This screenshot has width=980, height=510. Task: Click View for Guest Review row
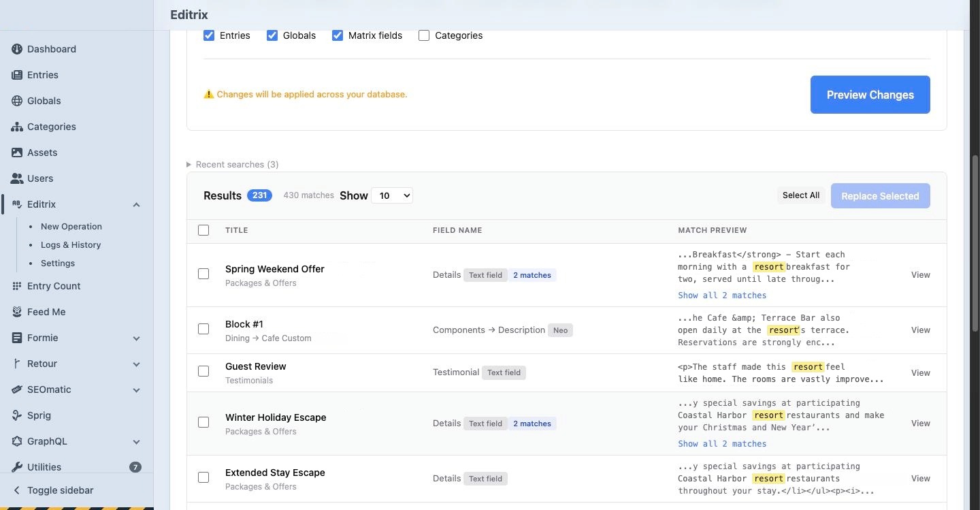click(x=921, y=372)
